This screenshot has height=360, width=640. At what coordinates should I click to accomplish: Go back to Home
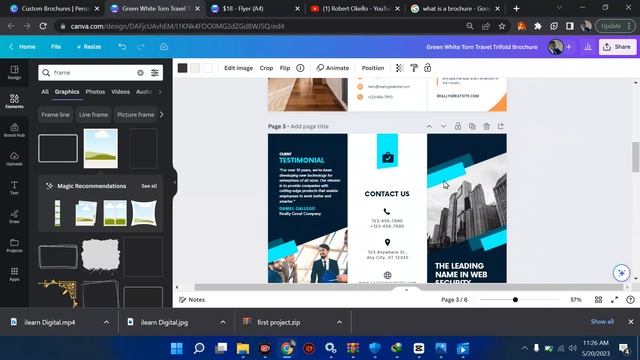coord(23,47)
